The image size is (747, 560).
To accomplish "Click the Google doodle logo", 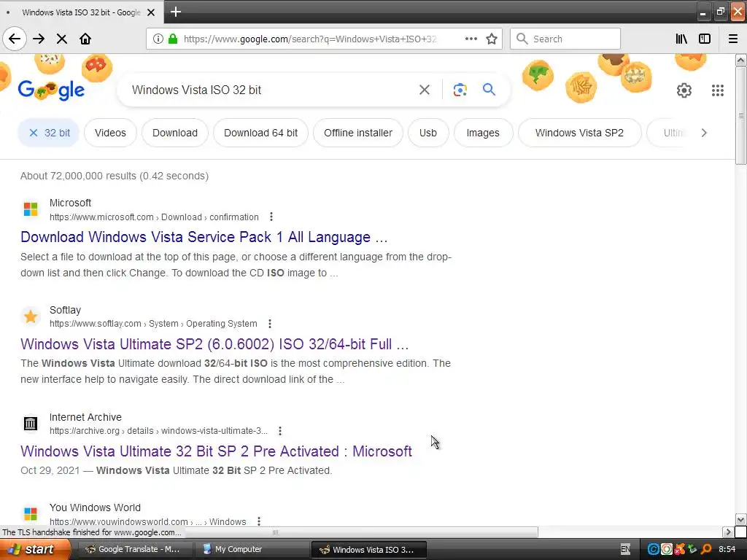I will [x=52, y=90].
